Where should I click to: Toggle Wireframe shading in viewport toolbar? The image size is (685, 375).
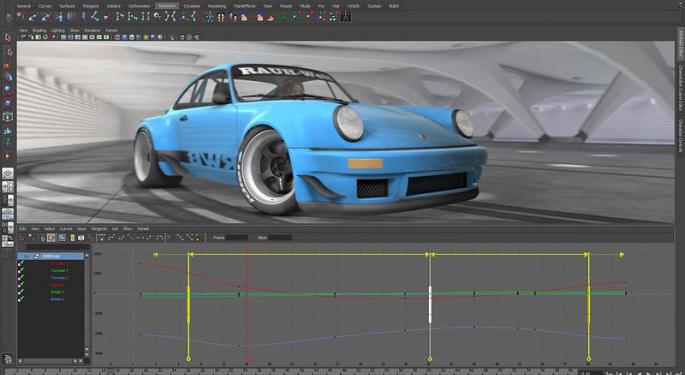(x=117, y=37)
